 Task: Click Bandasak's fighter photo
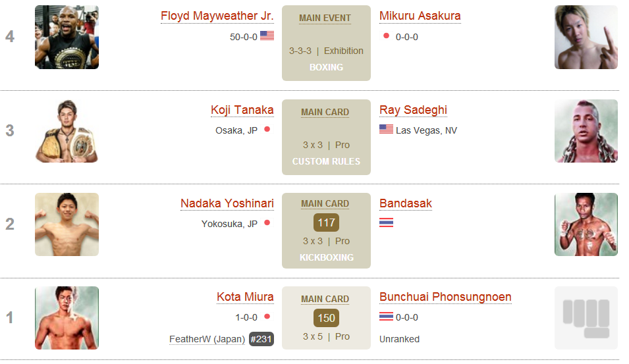point(586,224)
